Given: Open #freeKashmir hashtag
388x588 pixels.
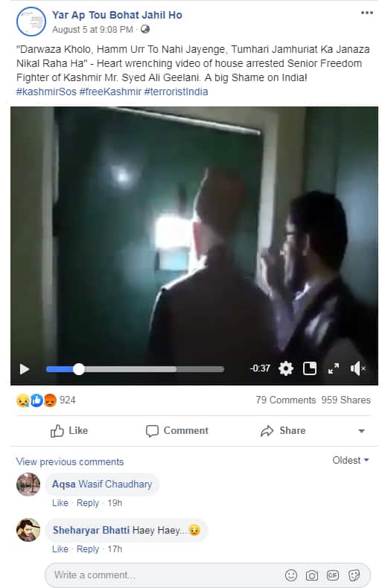Looking at the screenshot, I should pos(110,92).
